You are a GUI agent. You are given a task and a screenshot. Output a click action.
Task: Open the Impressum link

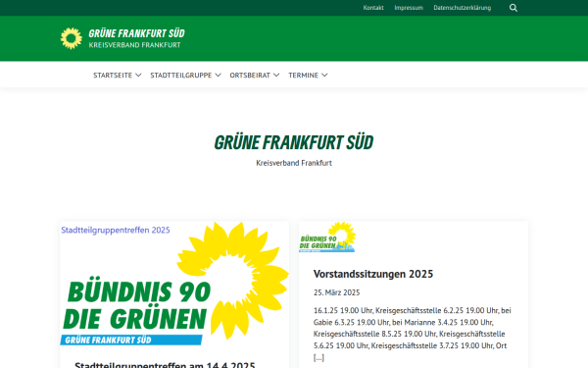point(409,8)
